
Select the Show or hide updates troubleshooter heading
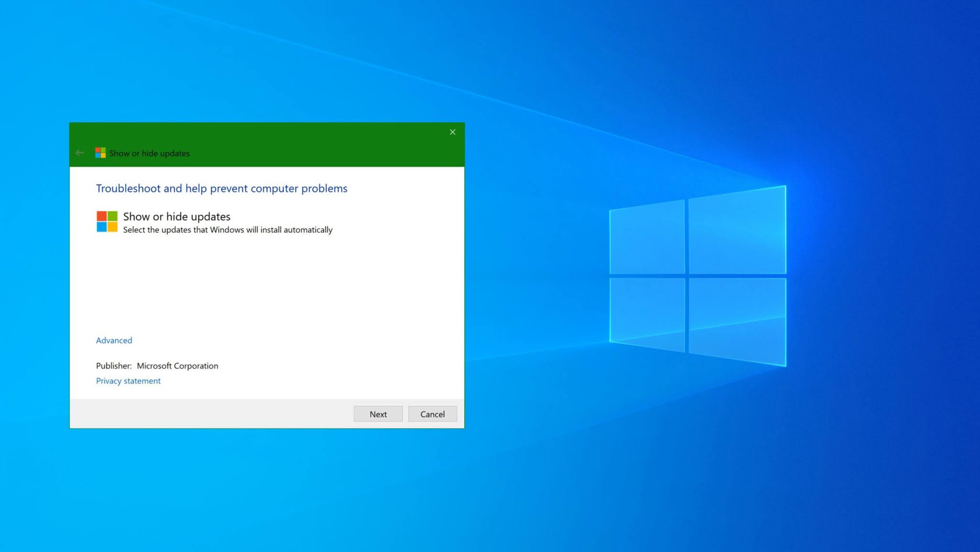click(177, 216)
